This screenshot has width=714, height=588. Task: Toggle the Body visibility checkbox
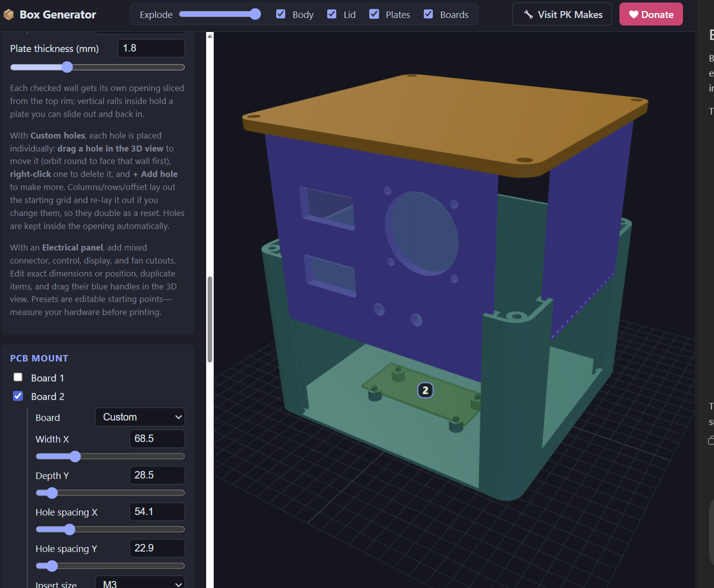click(x=281, y=14)
